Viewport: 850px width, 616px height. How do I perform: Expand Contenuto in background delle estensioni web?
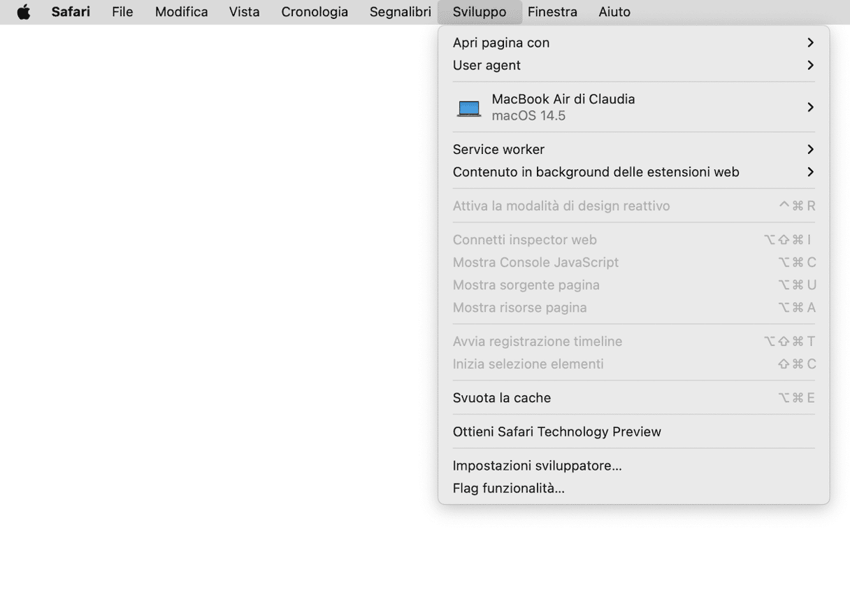point(633,172)
